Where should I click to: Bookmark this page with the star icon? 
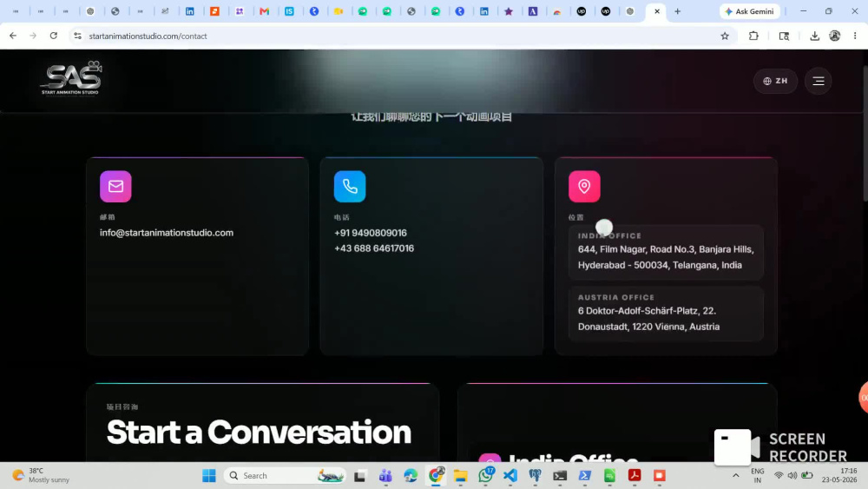point(725,36)
